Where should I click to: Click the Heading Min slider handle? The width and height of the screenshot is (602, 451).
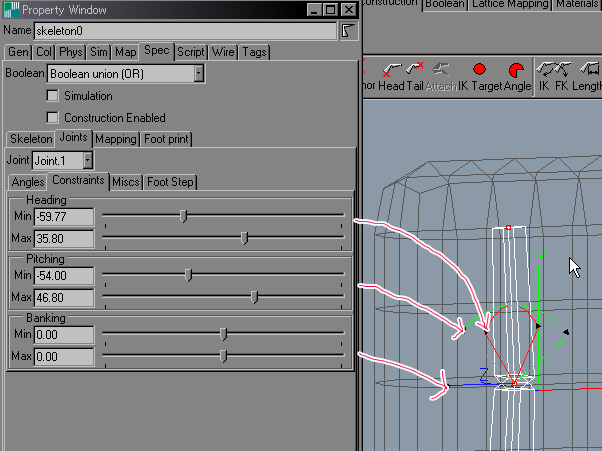tap(184, 216)
